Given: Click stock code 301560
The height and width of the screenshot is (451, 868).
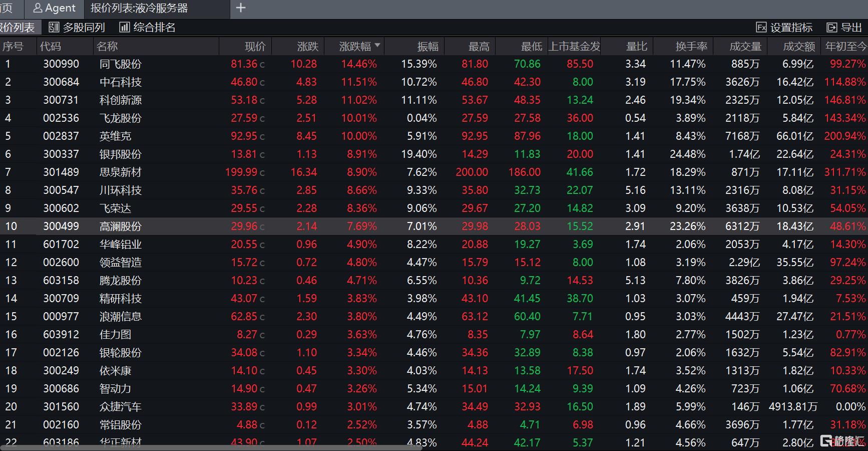Looking at the screenshot, I should tap(61, 407).
